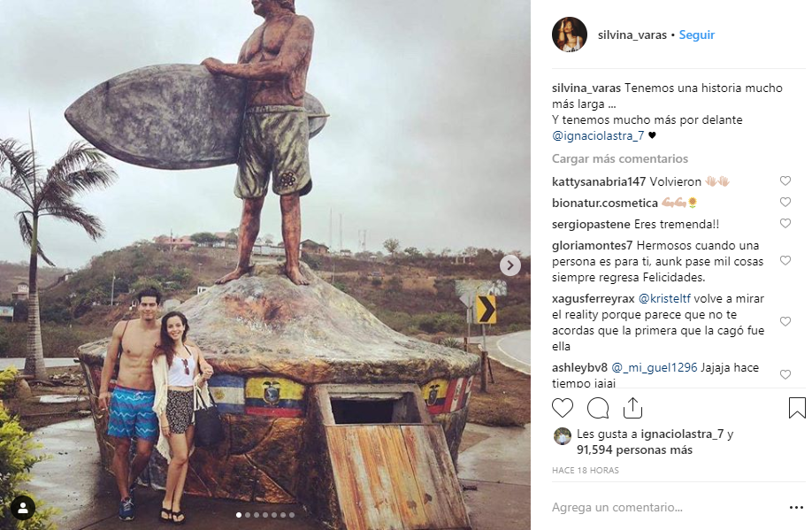Image resolution: width=812 pixels, height=530 pixels.
Task: Open silvina_varas username in the header
Action: pyautogui.click(x=632, y=35)
